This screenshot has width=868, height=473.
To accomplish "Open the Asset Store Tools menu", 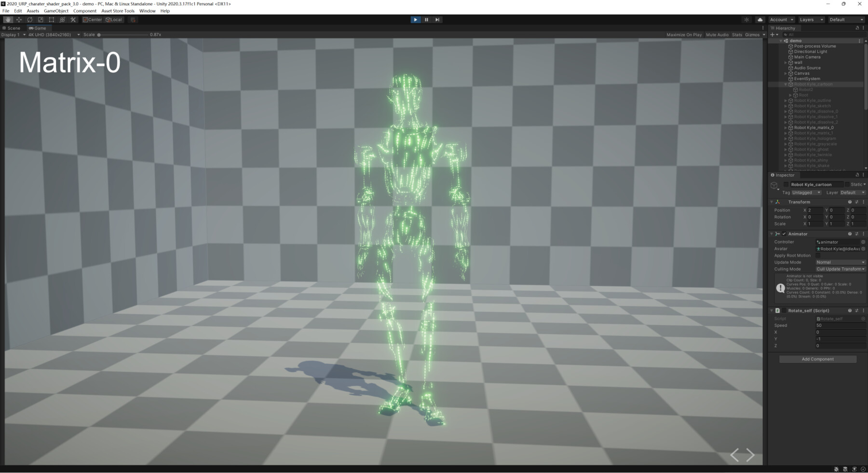I will click(x=118, y=11).
